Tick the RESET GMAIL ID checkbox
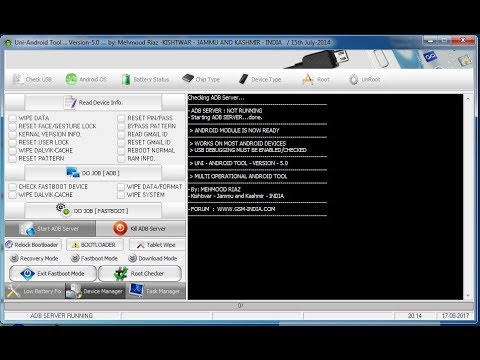The height and width of the screenshot is (360, 480). [x=121, y=142]
